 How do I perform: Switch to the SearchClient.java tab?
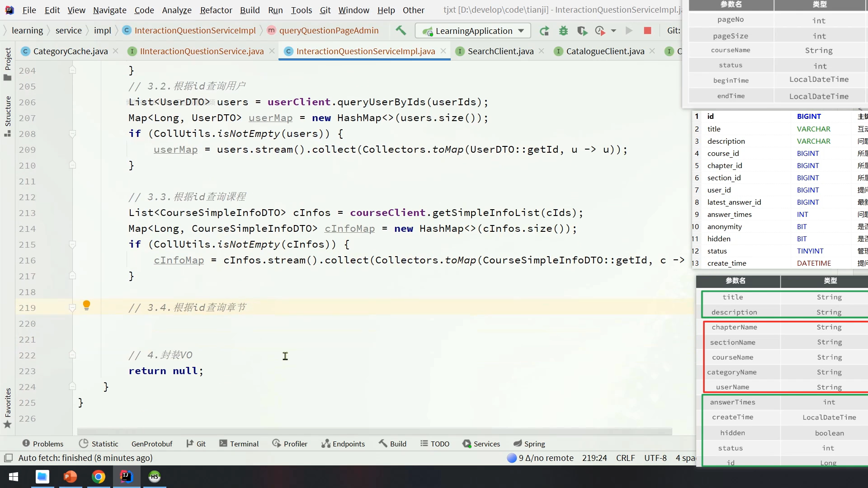coord(500,51)
